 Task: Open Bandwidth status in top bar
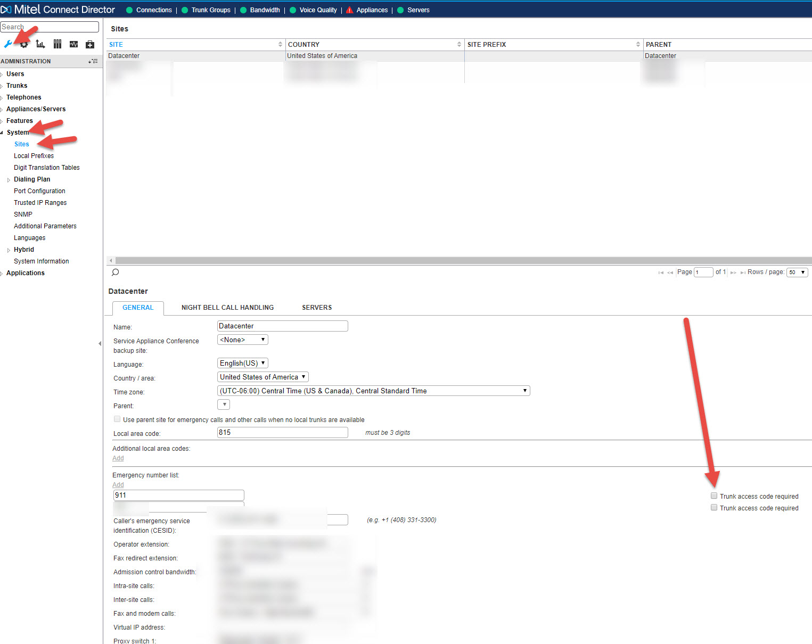coord(260,10)
